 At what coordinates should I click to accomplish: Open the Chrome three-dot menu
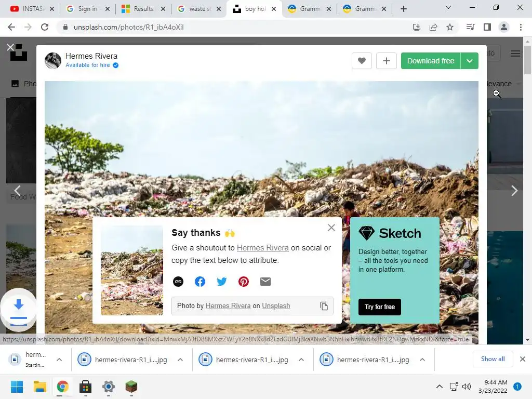tap(521, 27)
